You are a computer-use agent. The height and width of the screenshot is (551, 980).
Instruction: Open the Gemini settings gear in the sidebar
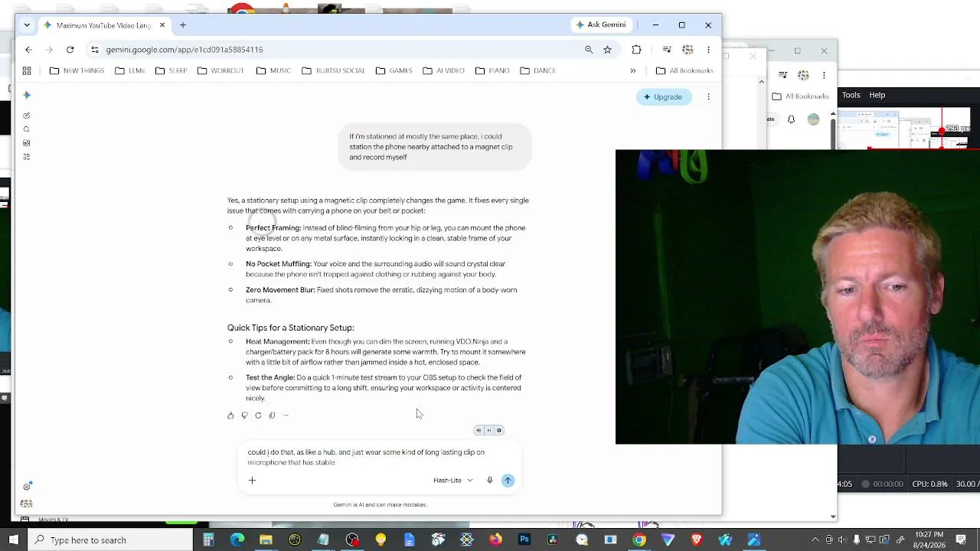pyautogui.click(x=27, y=487)
